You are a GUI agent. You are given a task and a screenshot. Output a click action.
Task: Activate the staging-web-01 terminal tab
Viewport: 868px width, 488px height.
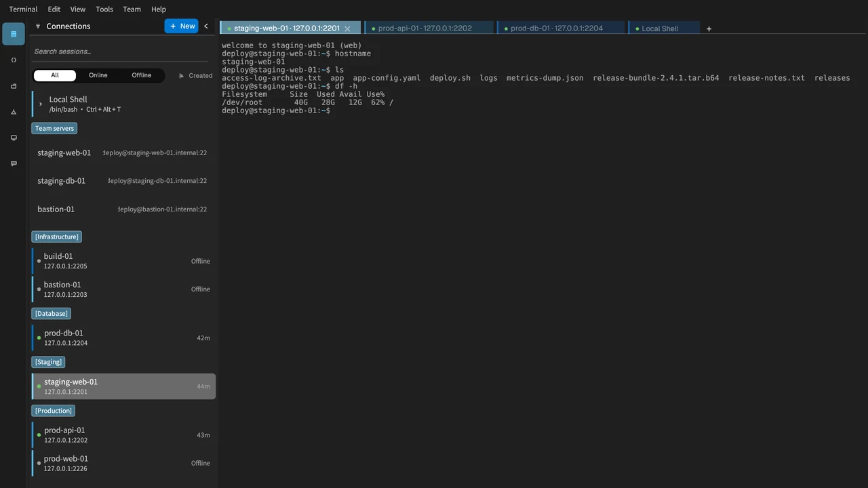point(290,28)
